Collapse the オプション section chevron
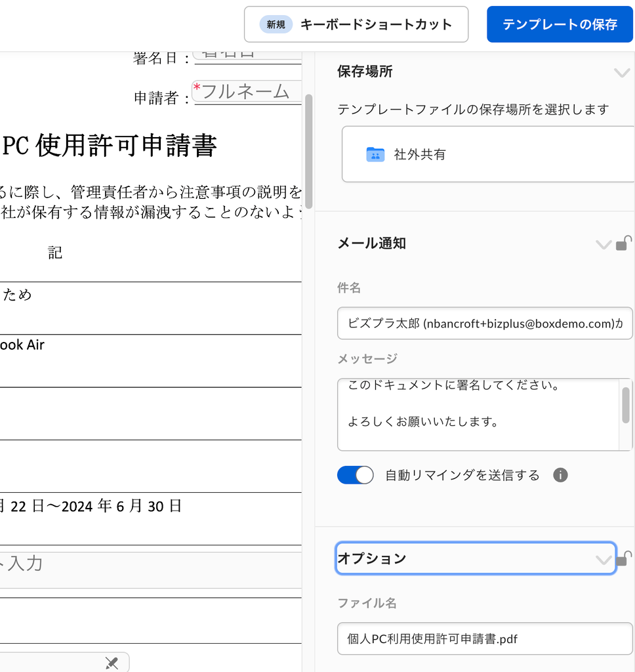Viewport: 635px width, 672px height. coord(603,559)
